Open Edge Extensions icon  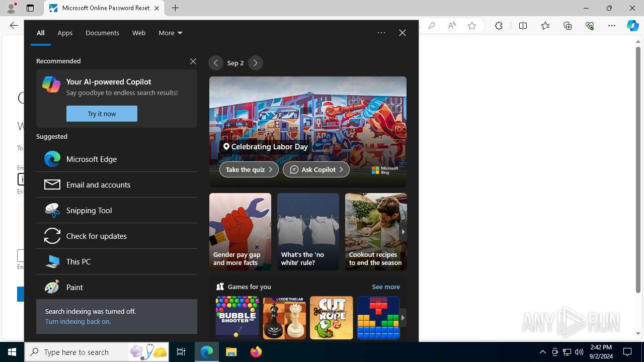[x=499, y=26]
